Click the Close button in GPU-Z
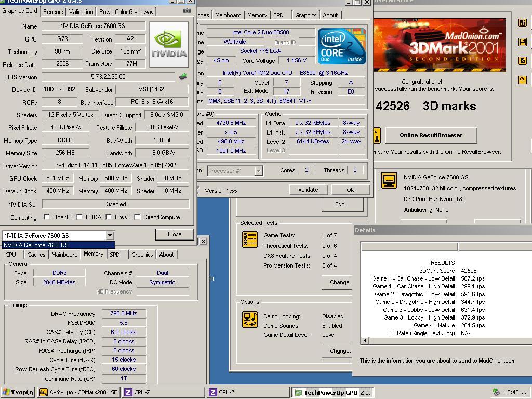The width and height of the screenshot is (532, 399). [175, 234]
